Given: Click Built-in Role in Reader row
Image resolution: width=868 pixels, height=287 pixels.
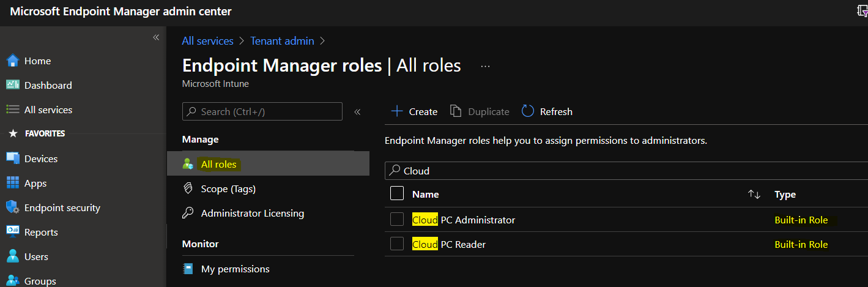Looking at the screenshot, I should [801, 244].
